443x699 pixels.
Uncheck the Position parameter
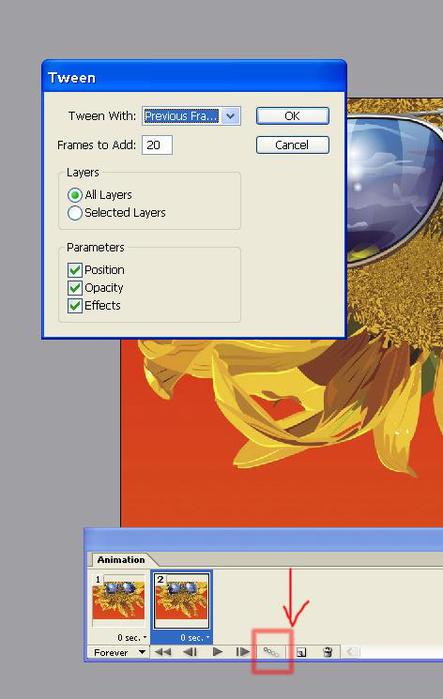click(74, 270)
